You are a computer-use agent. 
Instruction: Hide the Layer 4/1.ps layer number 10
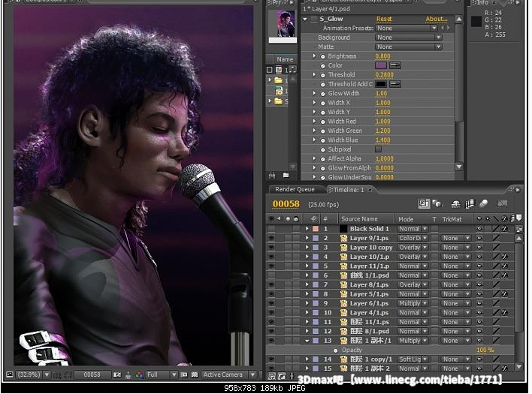[x=271, y=313]
